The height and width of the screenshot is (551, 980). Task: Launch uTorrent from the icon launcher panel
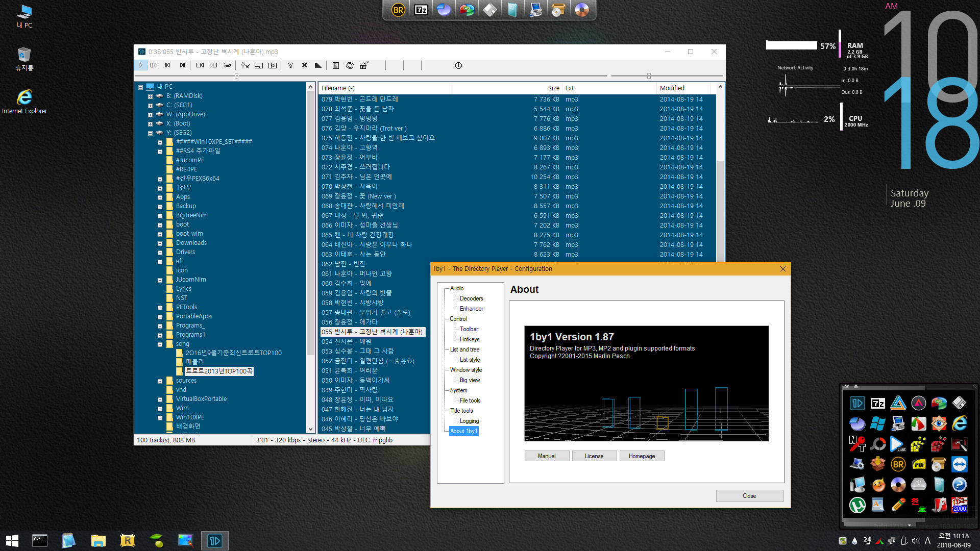pyautogui.click(x=857, y=505)
